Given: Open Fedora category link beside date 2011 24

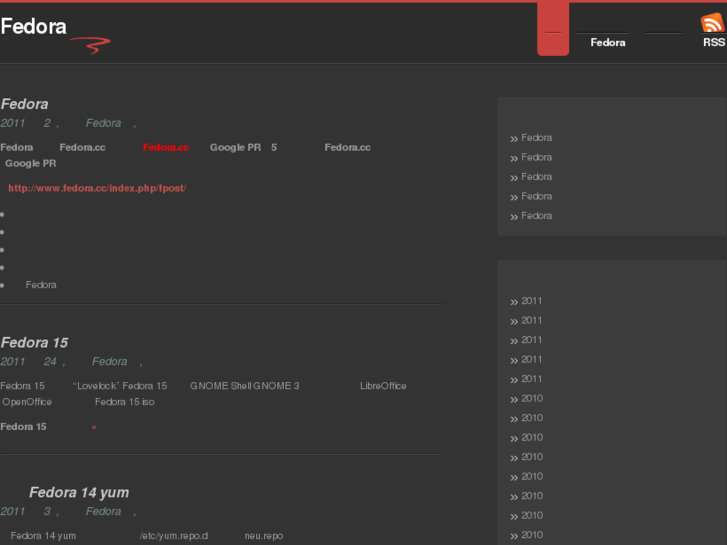Looking at the screenshot, I should pyautogui.click(x=109, y=361).
